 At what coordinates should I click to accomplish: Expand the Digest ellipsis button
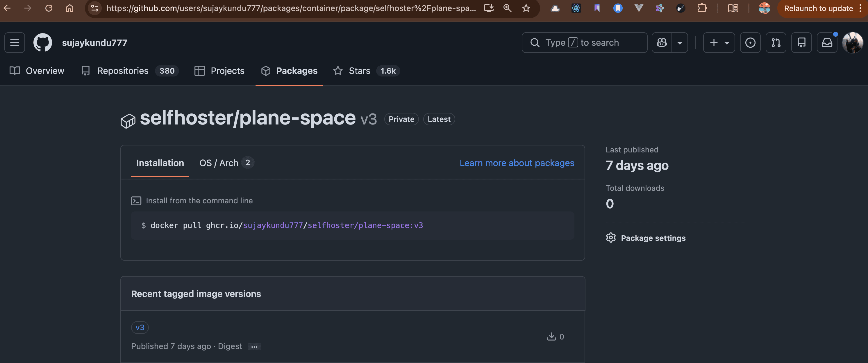pyautogui.click(x=254, y=346)
